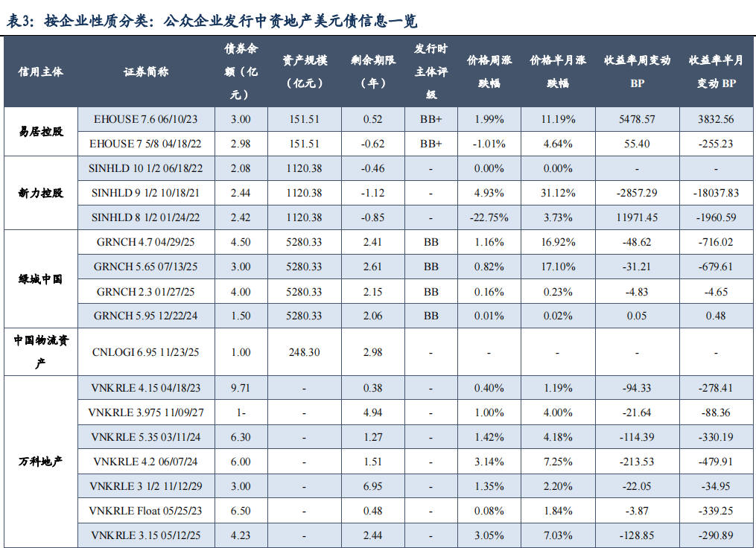Click yield change value -128.85
Viewport: 756px width, 548px height.
tap(637, 535)
